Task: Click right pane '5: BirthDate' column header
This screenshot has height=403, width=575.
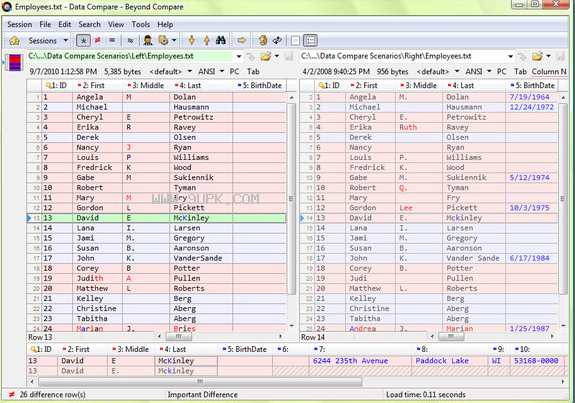Action: 532,85
